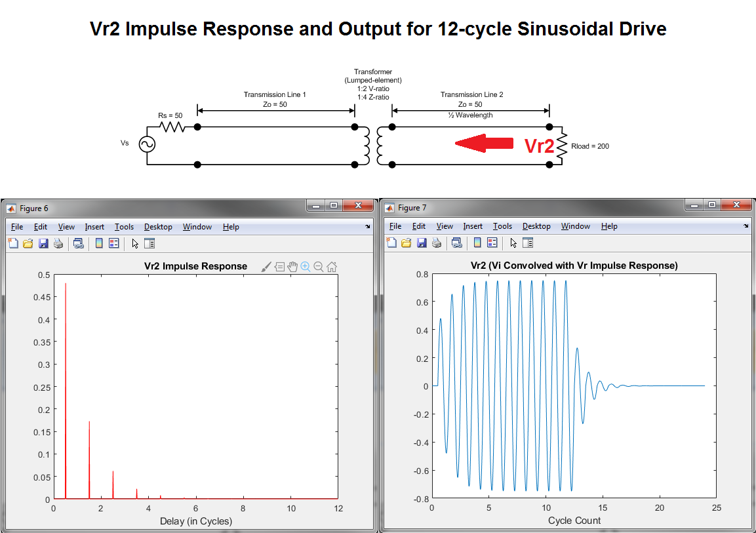
Task: Click Restore View home icon on Figure 6 axes
Action: coord(332,267)
